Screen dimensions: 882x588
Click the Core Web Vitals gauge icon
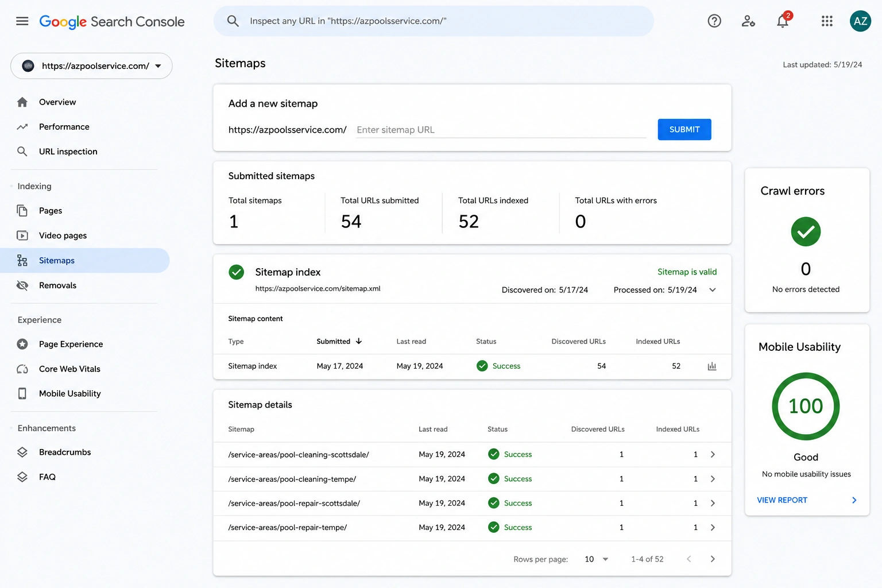22,369
